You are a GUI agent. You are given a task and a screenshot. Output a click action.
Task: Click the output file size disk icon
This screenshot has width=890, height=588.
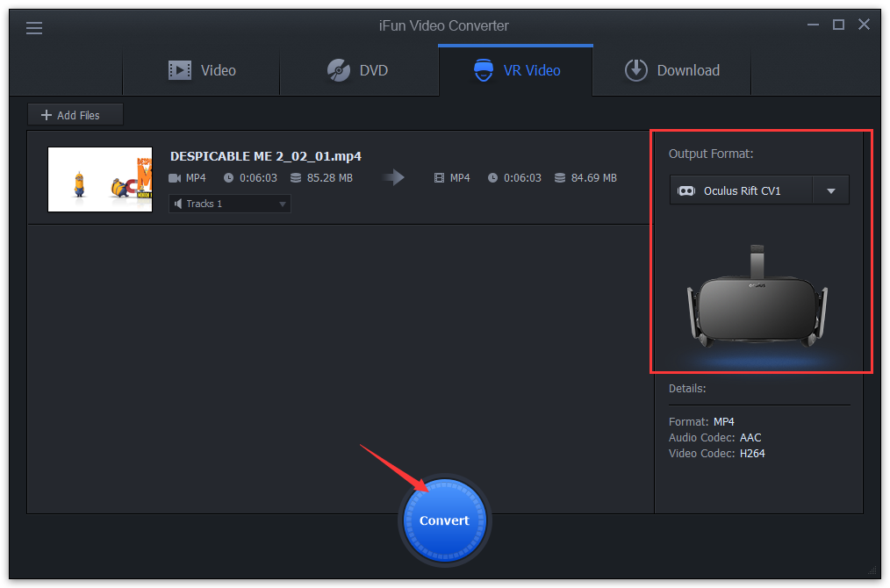point(560,178)
